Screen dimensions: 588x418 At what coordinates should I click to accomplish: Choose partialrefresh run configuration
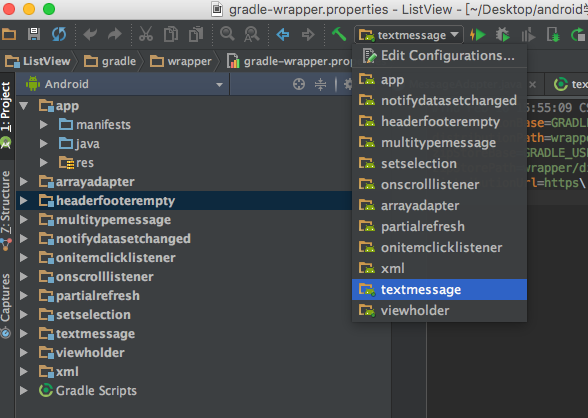[440, 226]
